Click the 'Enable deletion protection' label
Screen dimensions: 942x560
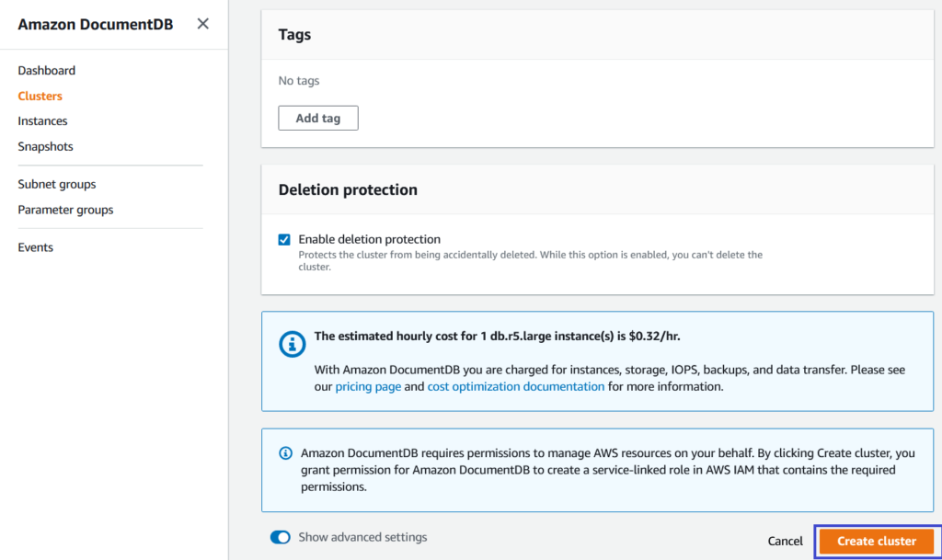pyautogui.click(x=370, y=239)
